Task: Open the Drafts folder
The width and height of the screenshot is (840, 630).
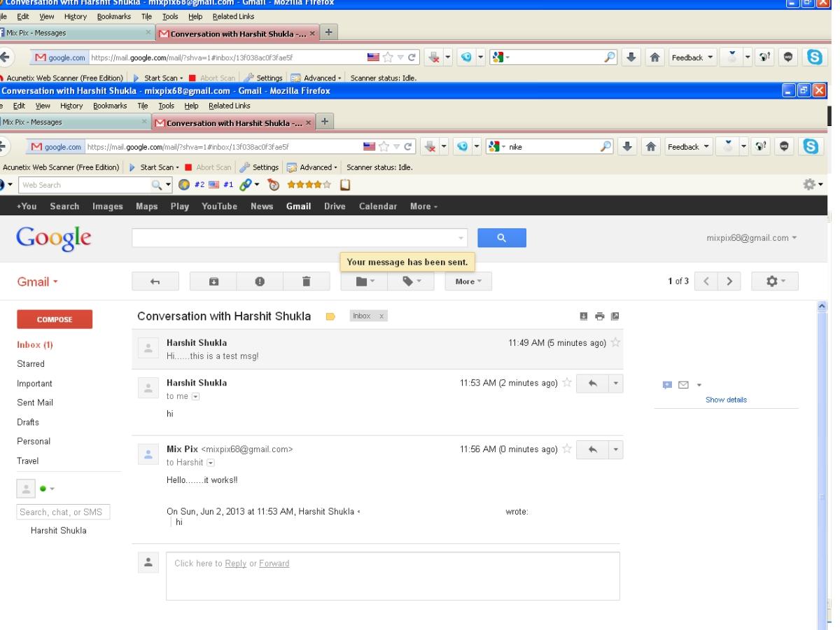Action: (x=28, y=422)
